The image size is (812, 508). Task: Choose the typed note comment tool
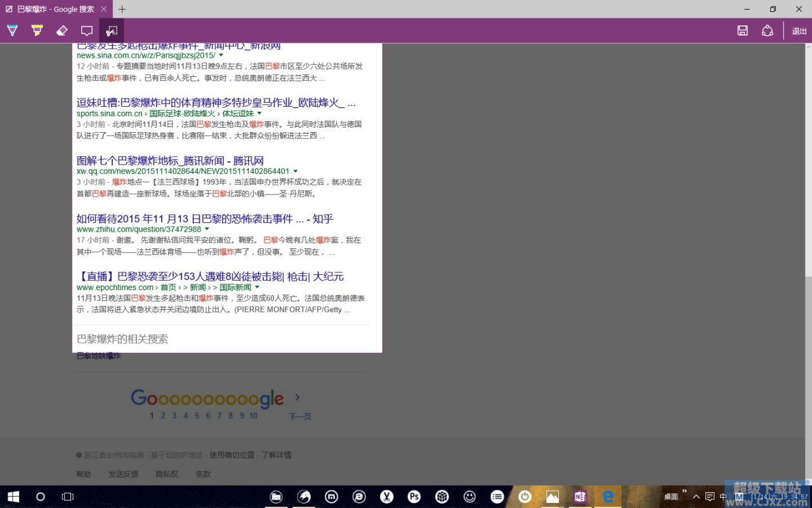tap(87, 30)
